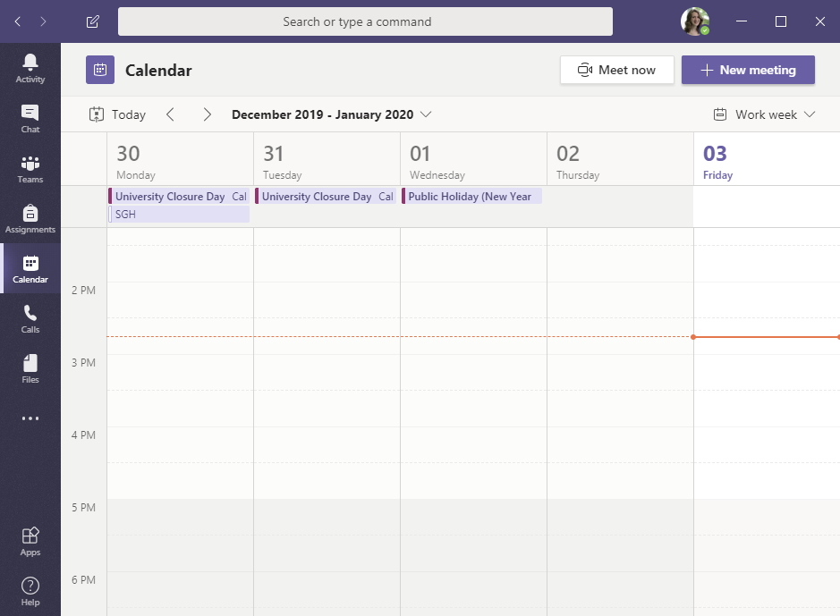Screen dimensions: 840x616
Task: Go to previous week arrow
Action: click(170, 114)
